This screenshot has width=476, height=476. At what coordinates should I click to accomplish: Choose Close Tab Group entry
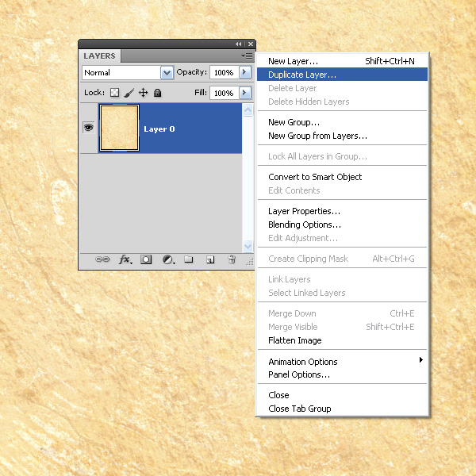tap(342, 409)
